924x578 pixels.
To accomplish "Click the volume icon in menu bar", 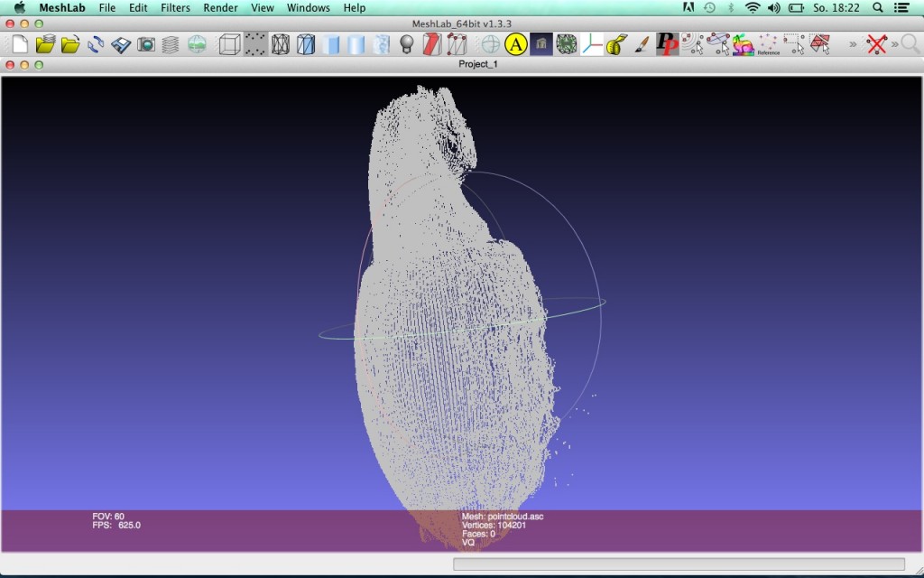I will click(x=773, y=7).
